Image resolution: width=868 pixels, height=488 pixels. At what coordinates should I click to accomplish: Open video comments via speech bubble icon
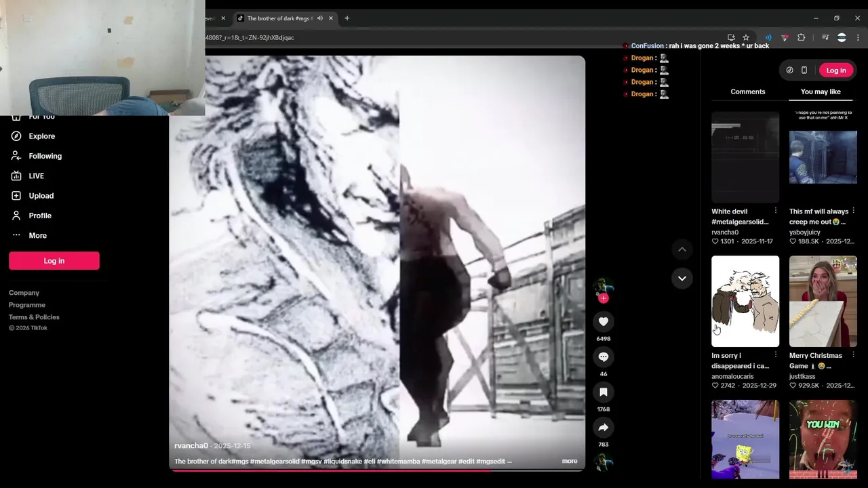point(604,357)
